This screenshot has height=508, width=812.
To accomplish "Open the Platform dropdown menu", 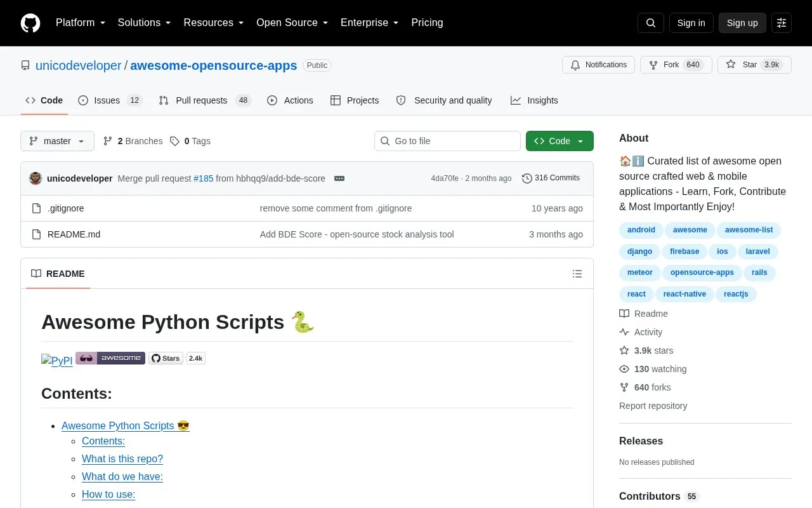I will pyautogui.click(x=81, y=23).
